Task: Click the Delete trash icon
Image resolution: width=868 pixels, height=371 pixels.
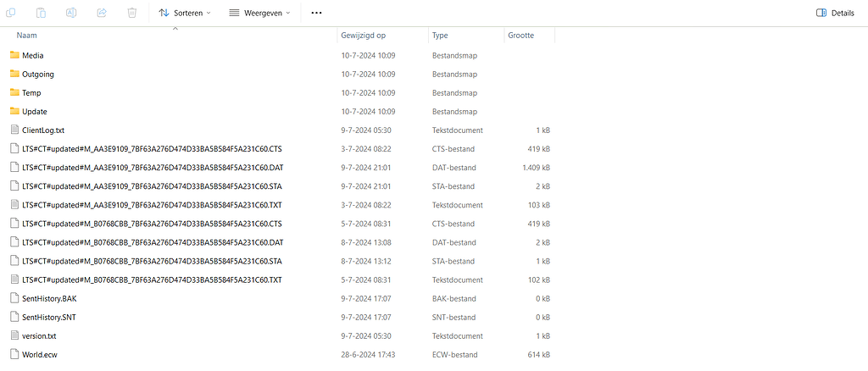Action: pyautogui.click(x=131, y=12)
